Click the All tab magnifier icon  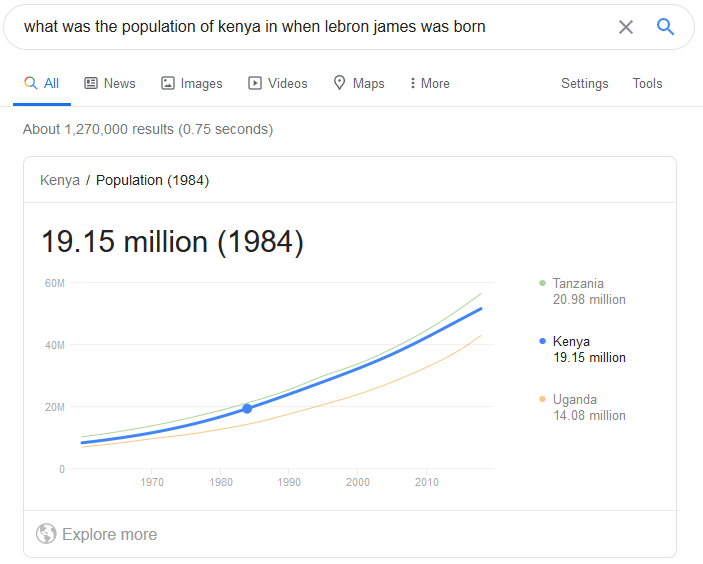(30, 83)
